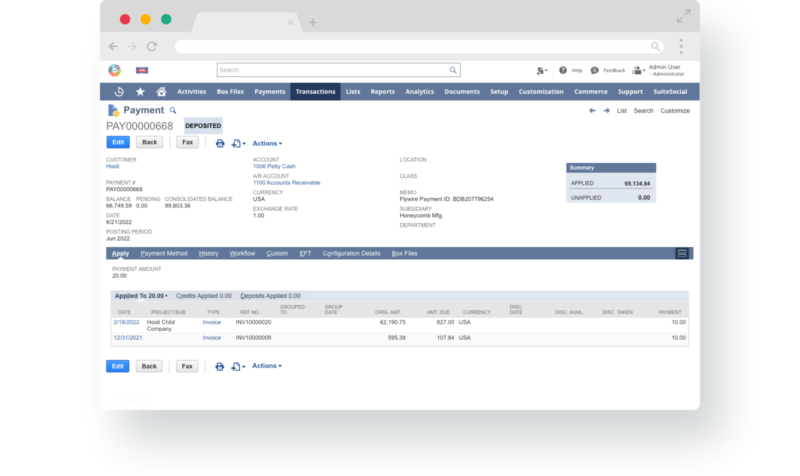800x476 pixels.
Task: Toggle subtab layout icon on tab bar
Action: point(681,253)
